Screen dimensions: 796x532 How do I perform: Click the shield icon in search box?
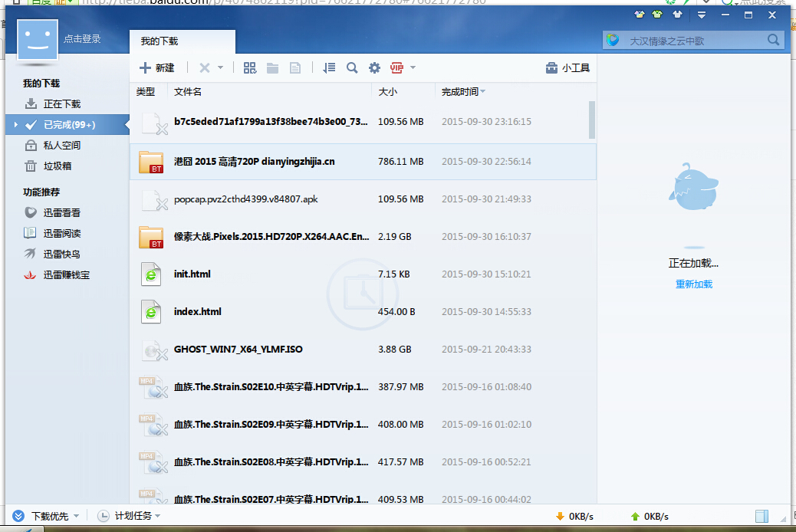coord(613,40)
